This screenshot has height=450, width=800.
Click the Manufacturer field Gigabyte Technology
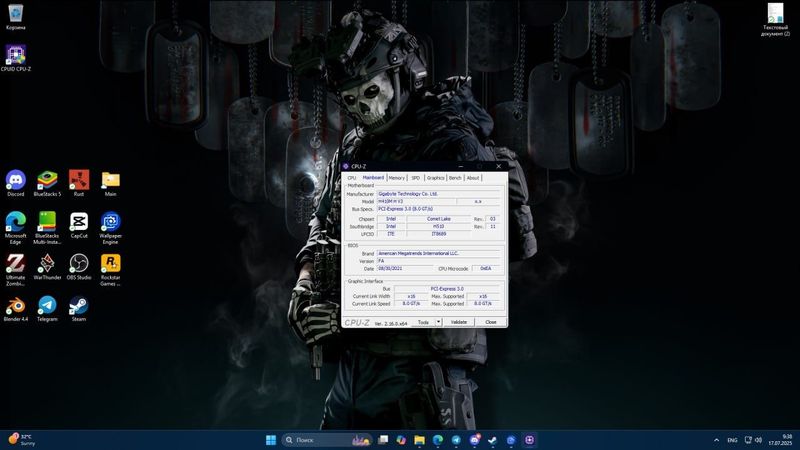point(438,194)
